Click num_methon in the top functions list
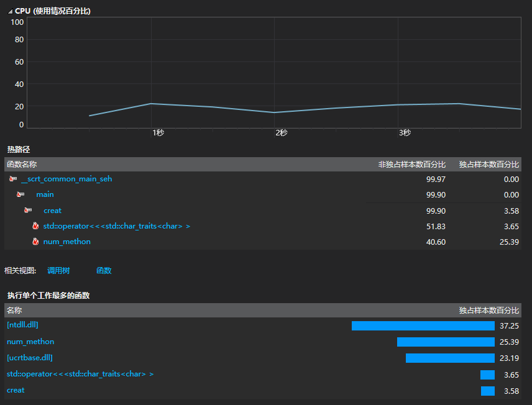 [x=30, y=342]
